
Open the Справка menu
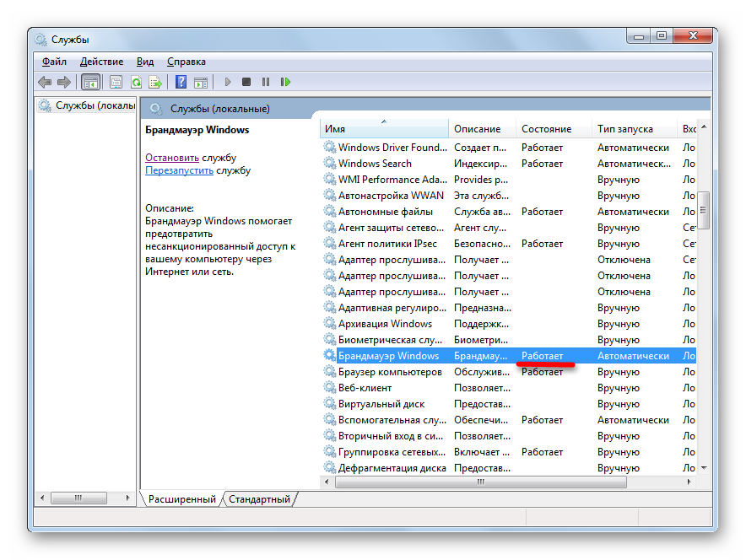[x=186, y=62]
